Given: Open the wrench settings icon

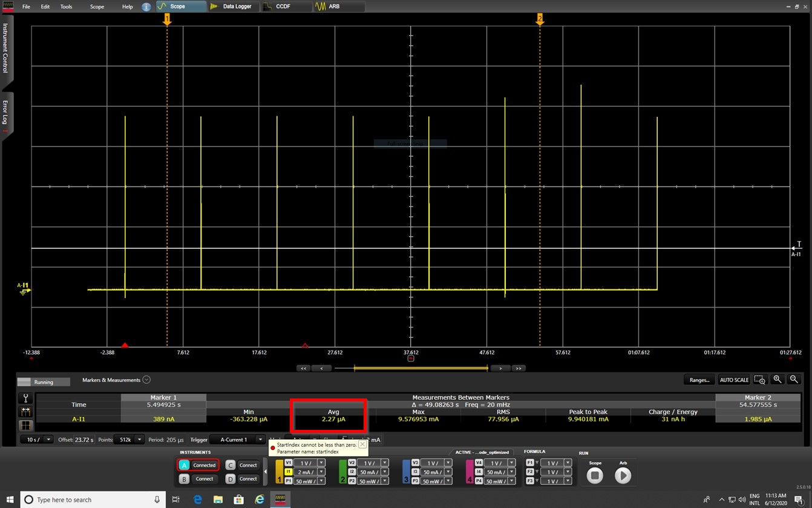Looking at the screenshot, I should (25, 398).
